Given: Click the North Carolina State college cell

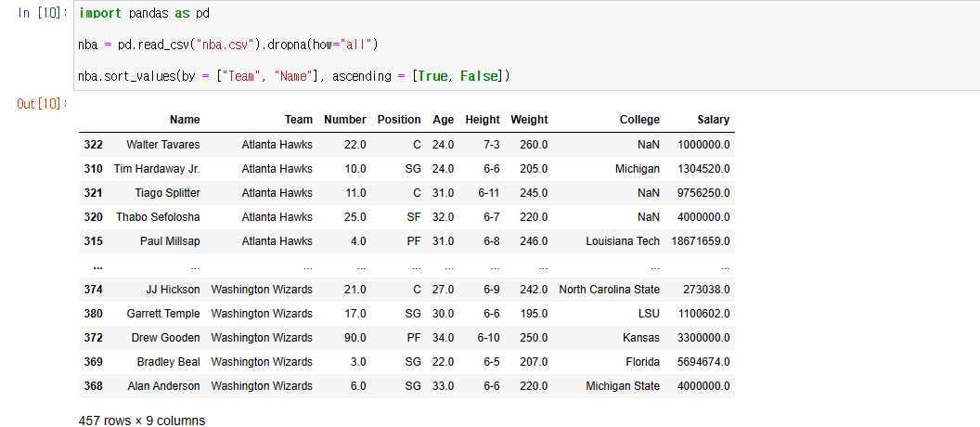Looking at the screenshot, I should pyautogui.click(x=610, y=290).
